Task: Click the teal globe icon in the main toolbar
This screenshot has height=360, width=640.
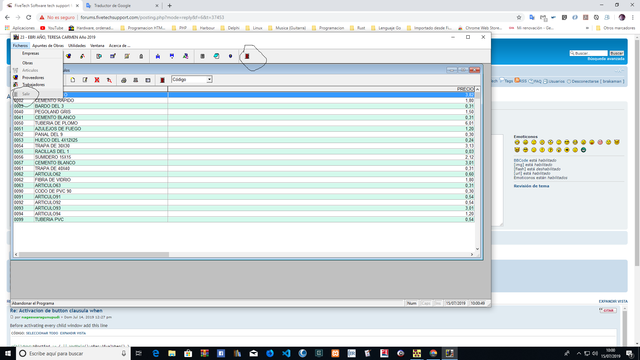Action: [216, 56]
